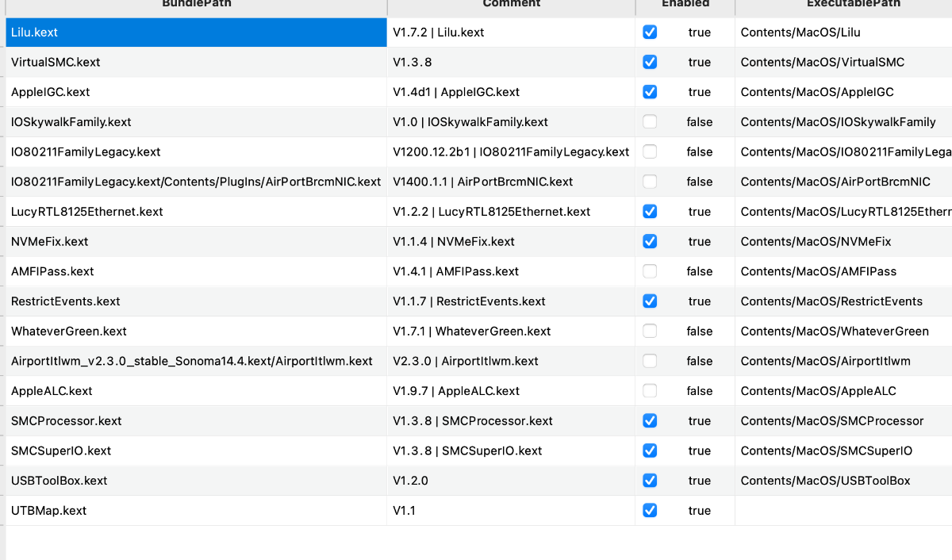Sort by the Comment column header
Viewport: 952px width, 560px height.
[511, 4]
